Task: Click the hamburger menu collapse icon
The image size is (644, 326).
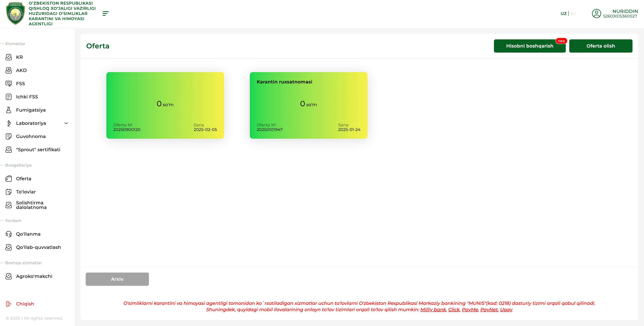Action: (105, 14)
